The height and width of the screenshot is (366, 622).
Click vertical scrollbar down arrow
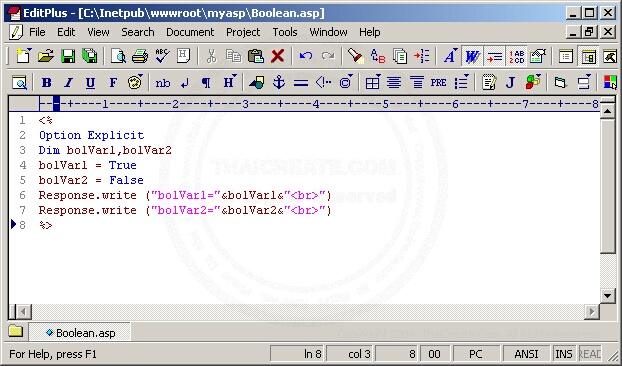click(x=608, y=295)
